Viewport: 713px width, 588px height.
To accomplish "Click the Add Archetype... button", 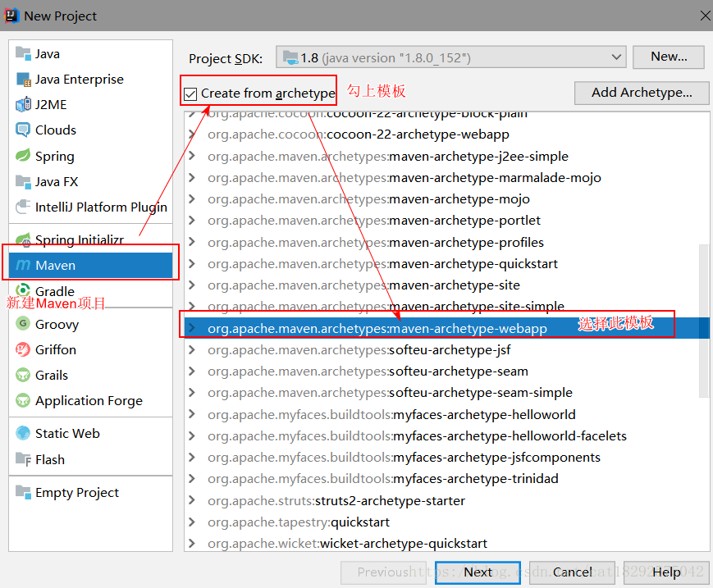I will pos(642,93).
